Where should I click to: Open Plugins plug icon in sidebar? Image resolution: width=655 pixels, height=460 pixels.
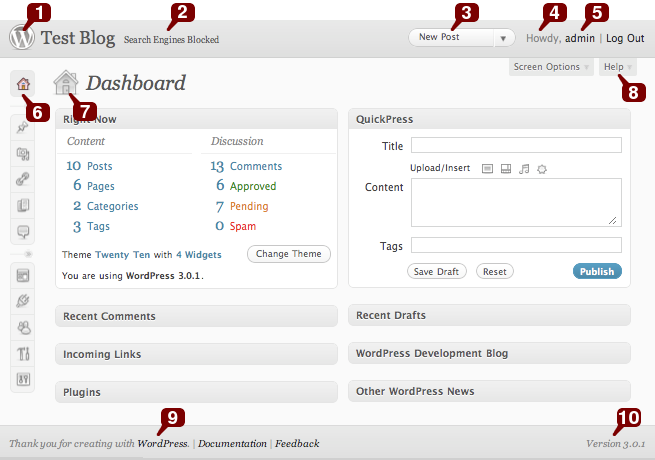(23, 301)
